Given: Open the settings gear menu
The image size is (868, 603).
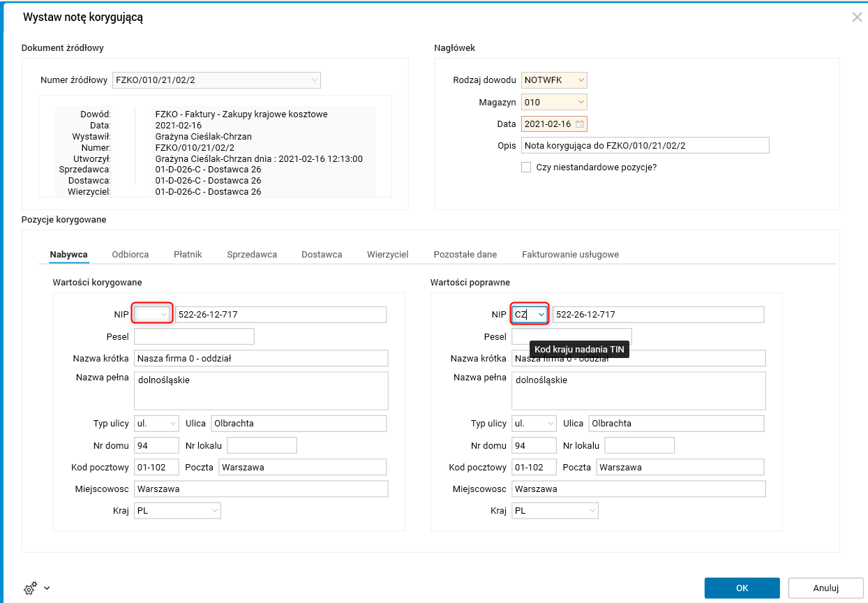Looking at the screenshot, I should (36, 588).
